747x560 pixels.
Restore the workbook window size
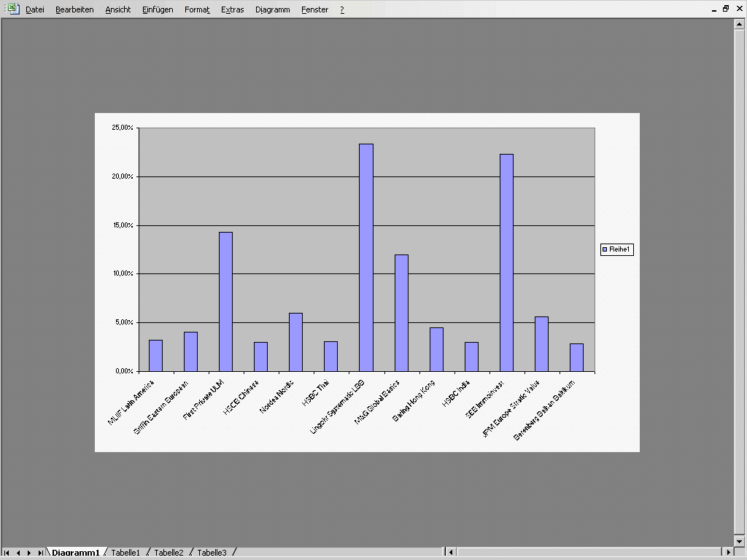click(726, 9)
